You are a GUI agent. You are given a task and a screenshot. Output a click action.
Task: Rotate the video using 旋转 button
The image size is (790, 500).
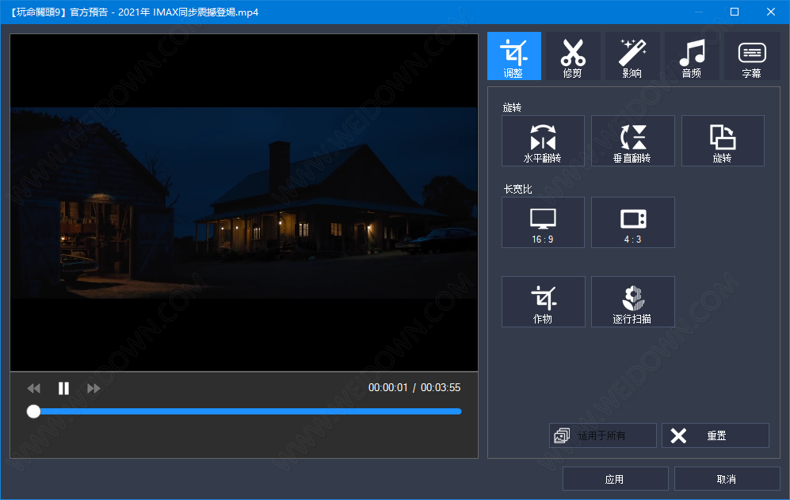[723, 141]
